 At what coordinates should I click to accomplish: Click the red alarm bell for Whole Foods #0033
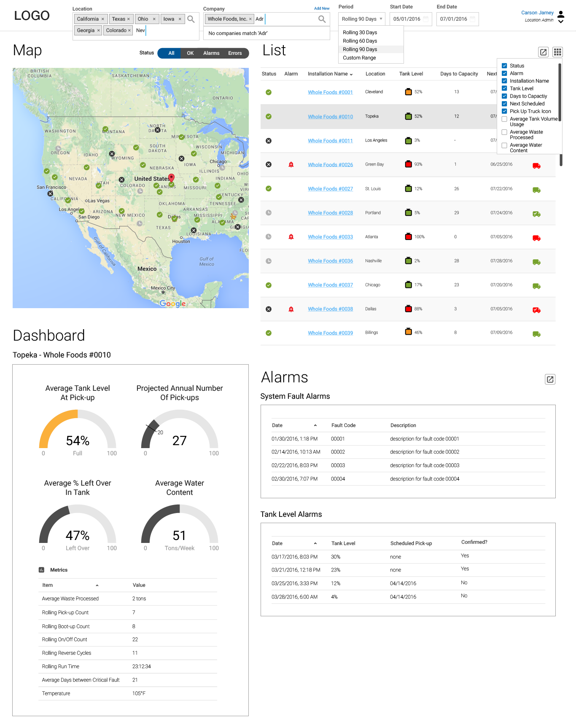pos(291,237)
